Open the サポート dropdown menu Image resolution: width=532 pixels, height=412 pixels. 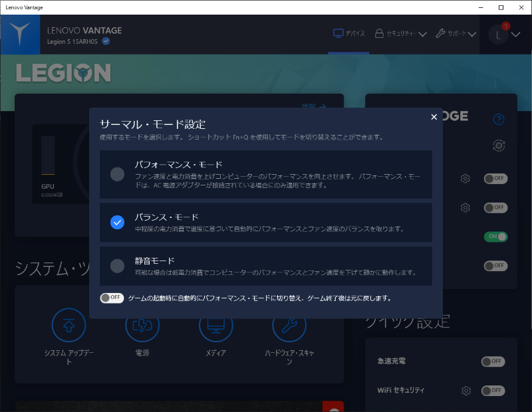tap(455, 34)
